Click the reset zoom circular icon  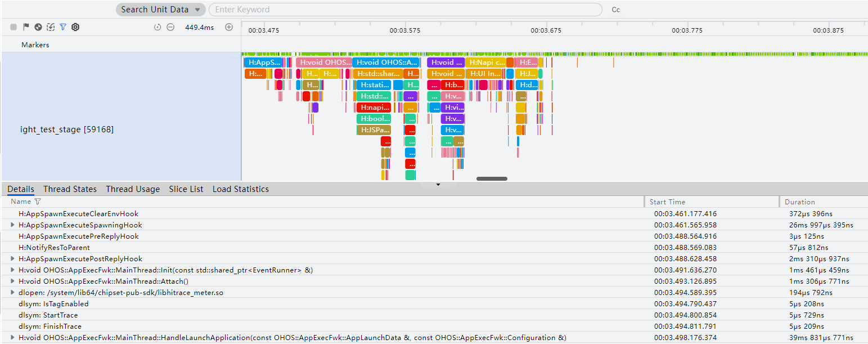[158, 27]
